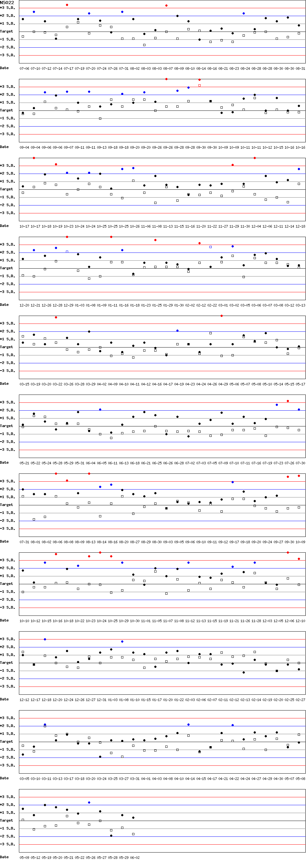This screenshot has width=306, height=868.
Task: Click the red data point above 01-25
Action: 155,240
